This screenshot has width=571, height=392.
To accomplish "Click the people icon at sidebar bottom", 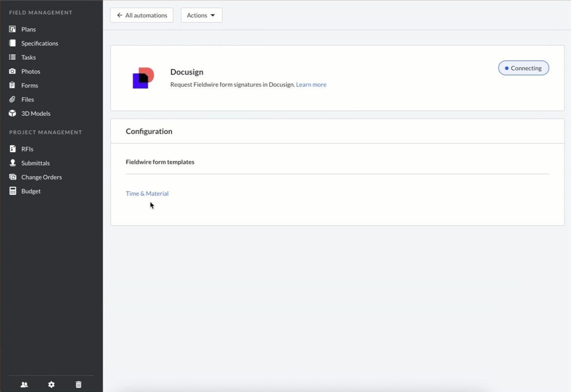I will 24,385.
